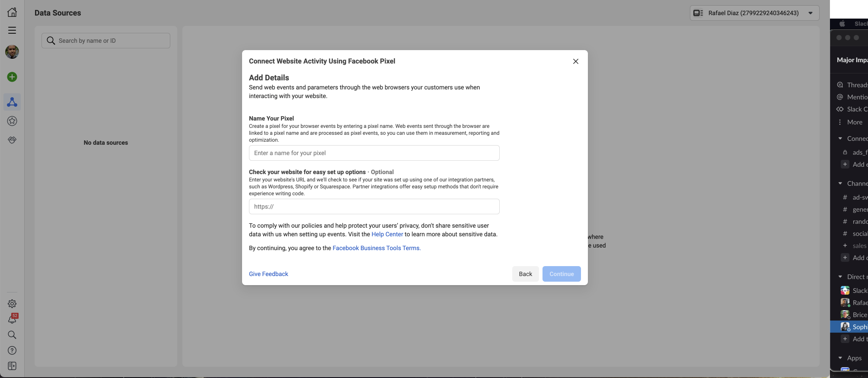Viewport: 868px width, 378px height.
Task: Go to the Business home icon
Action: tap(12, 12)
